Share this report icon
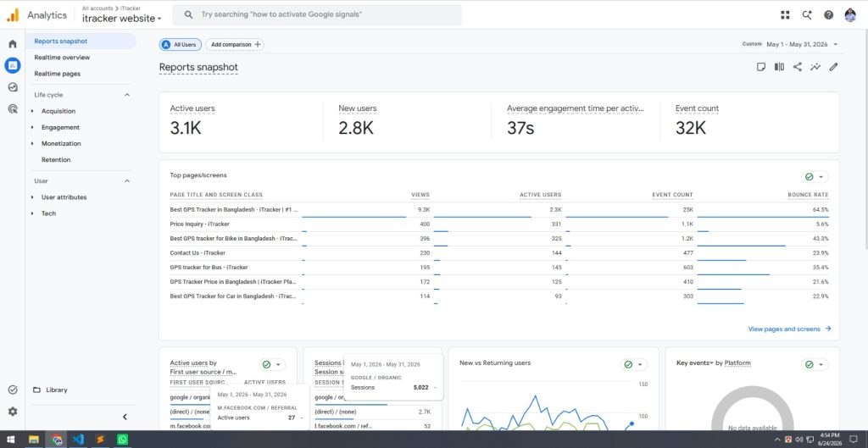Viewport: 868px width, 448px height. point(797,67)
